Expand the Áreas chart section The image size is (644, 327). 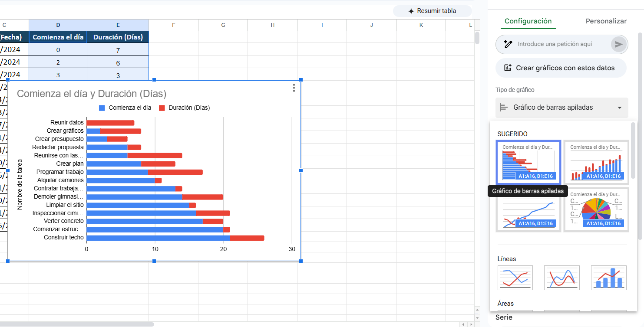(505, 304)
